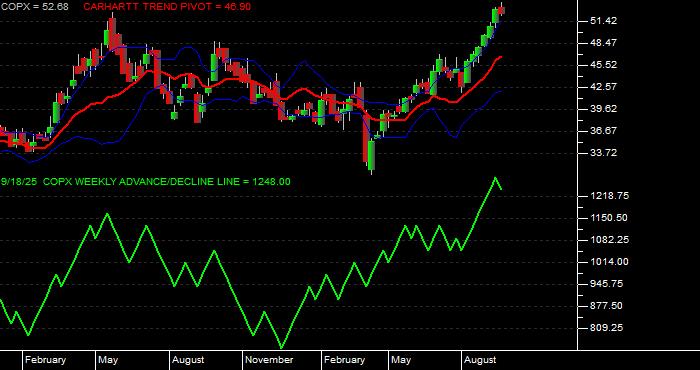Screen dimensions: 700x370
Task: Click the second February label on the time axis
Action: click(x=344, y=360)
